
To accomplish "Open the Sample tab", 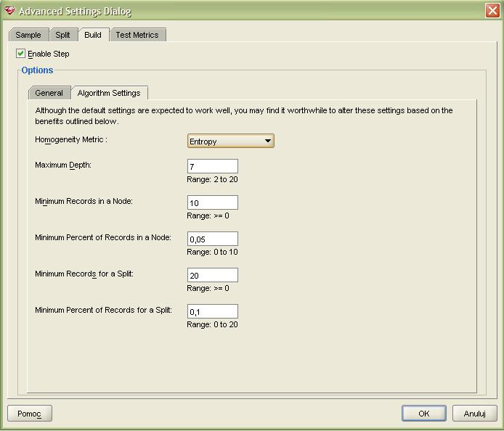I will (28, 35).
